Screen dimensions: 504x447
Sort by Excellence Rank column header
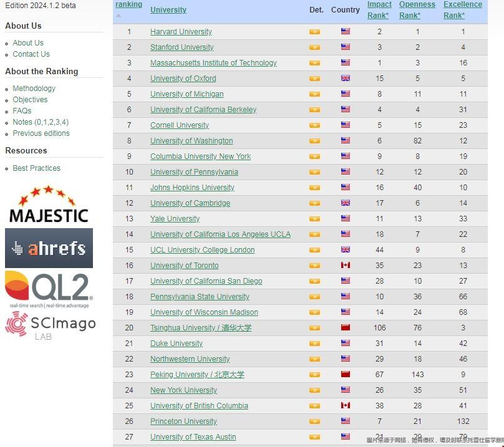coord(462,10)
